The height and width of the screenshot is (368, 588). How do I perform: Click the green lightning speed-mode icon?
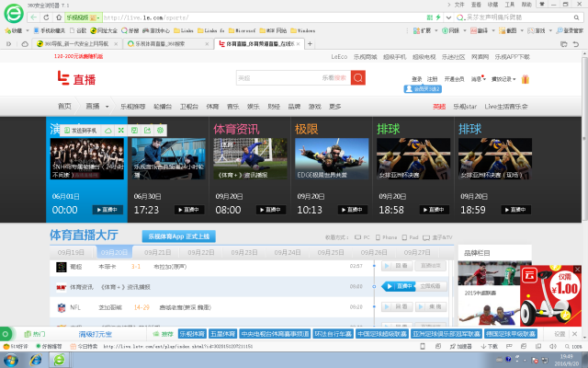coord(437,17)
